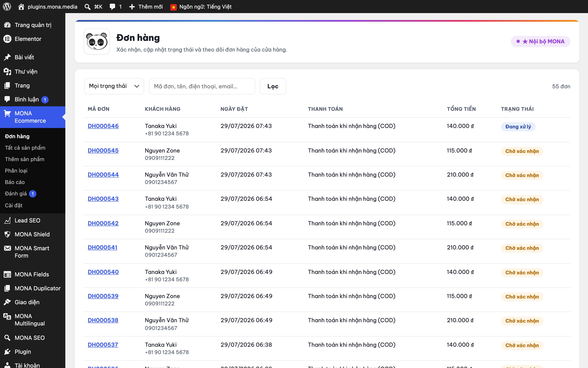Image resolution: width=588 pixels, height=368 pixels.
Task: Click the Bình luận comment icon in sidebar
Action: pos(7,99)
